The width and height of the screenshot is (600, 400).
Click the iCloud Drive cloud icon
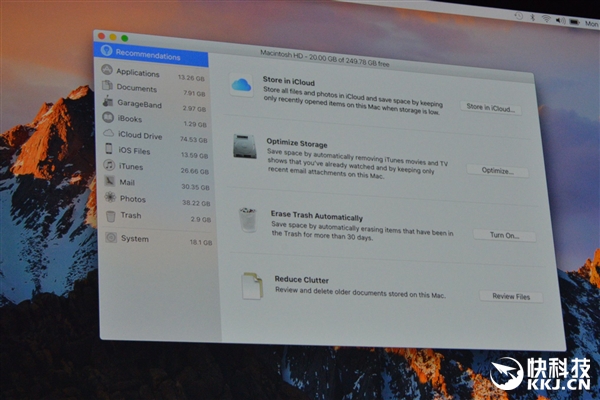click(x=109, y=133)
